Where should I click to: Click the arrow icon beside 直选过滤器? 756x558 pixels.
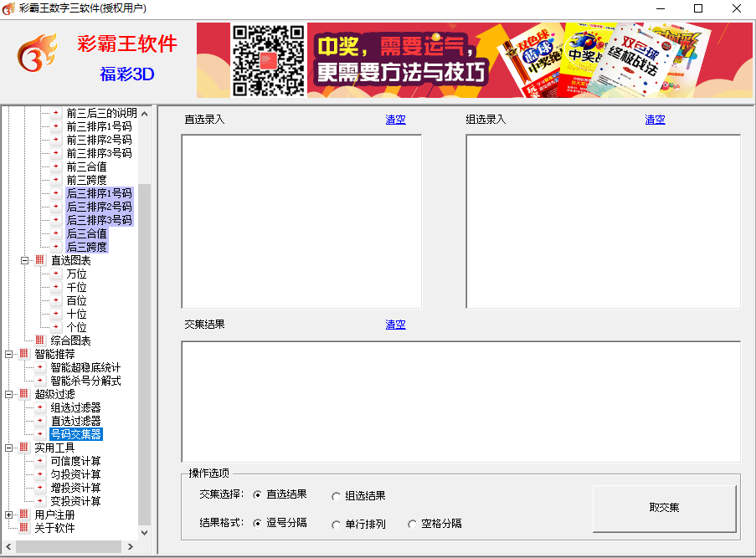[40, 421]
